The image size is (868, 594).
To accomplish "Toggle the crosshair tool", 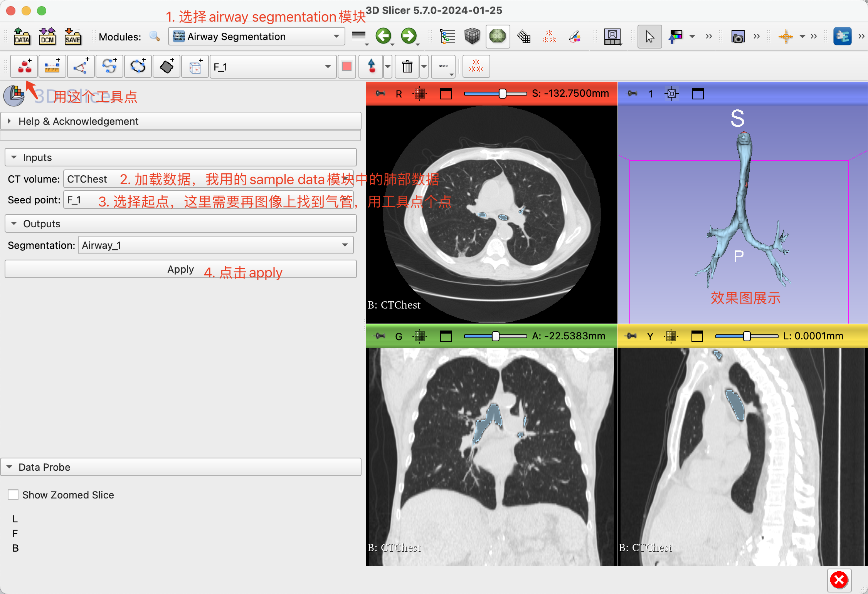I will pos(786,36).
